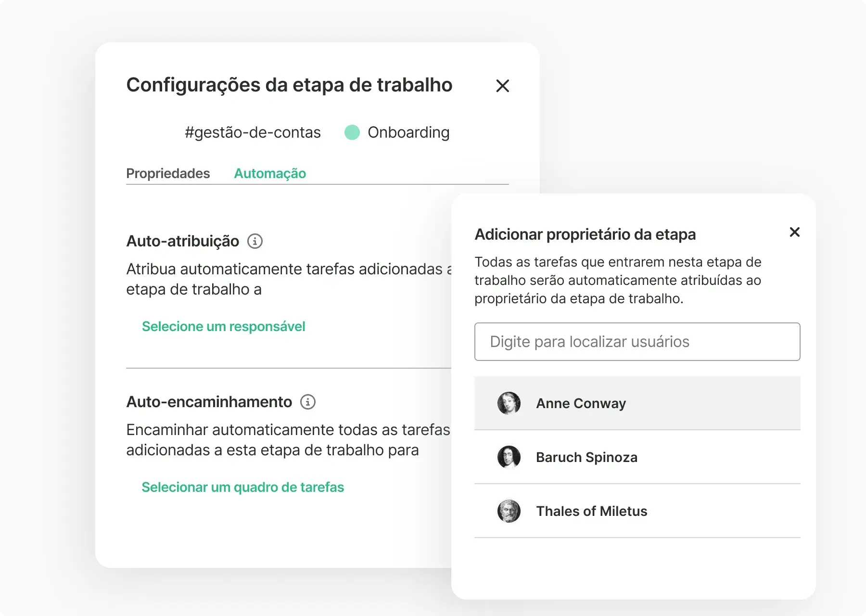866x616 pixels.
Task: Click the Selecione um responsável link
Action: (223, 326)
